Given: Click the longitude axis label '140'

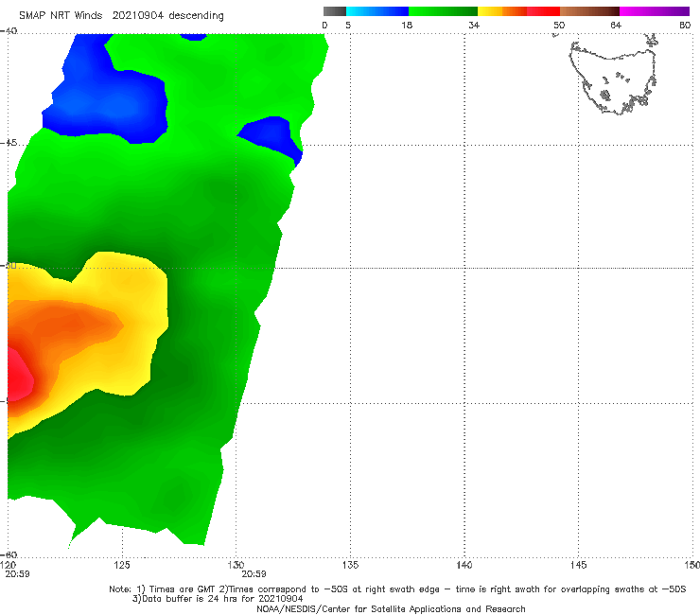Looking at the screenshot, I should pos(464,565).
